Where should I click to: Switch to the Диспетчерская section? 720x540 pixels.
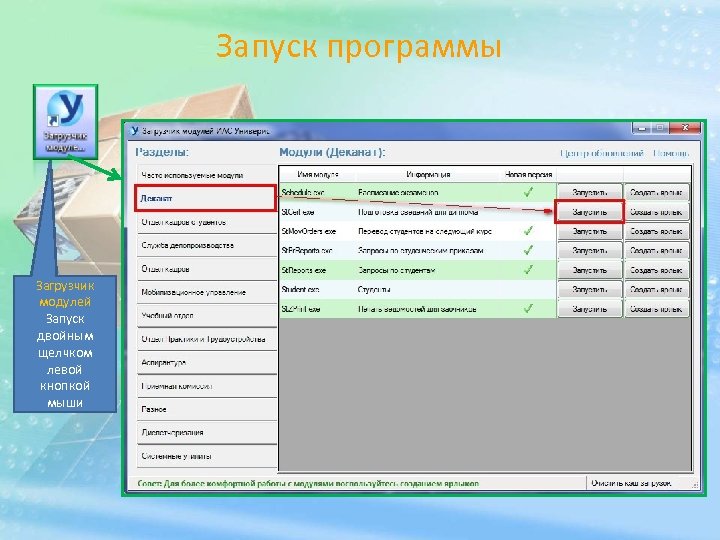pos(207,433)
